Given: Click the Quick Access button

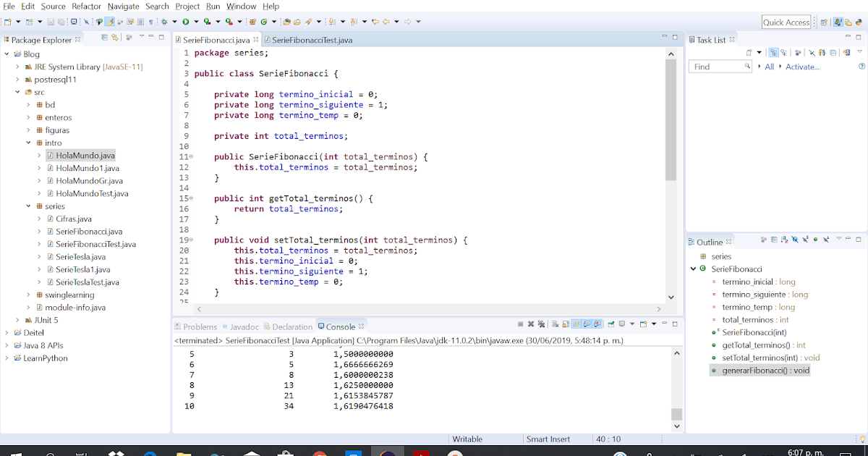Looking at the screenshot, I should tap(786, 22).
